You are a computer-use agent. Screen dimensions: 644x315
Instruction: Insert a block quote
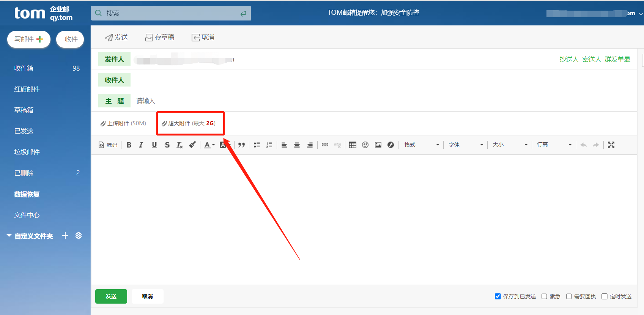tap(241, 145)
